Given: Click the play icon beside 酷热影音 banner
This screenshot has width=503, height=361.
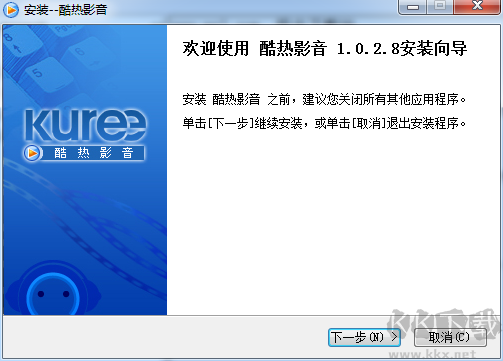Looking at the screenshot, I should tap(33, 153).
